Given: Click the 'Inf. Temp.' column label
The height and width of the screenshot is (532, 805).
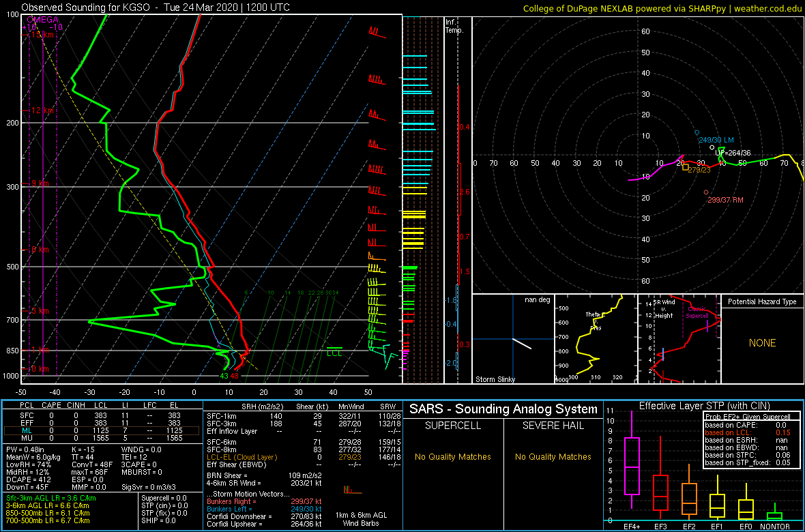Looking at the screenshot, I should pos(454,26).
